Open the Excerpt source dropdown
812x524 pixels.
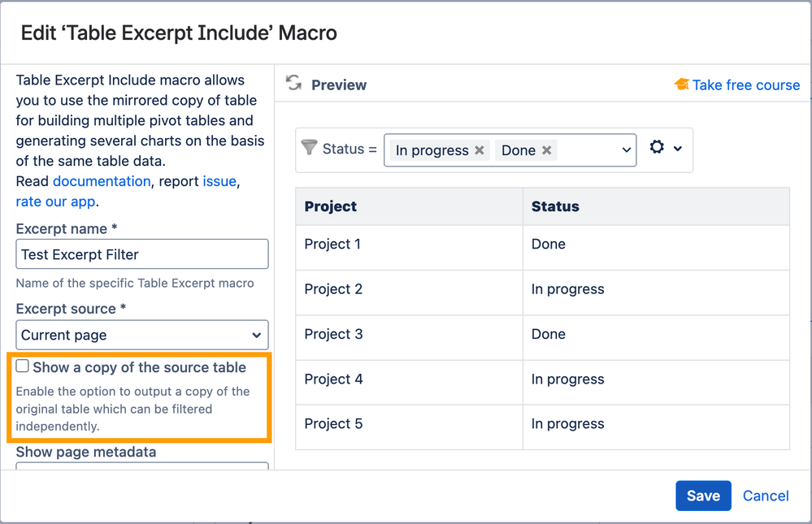(142, 335)
